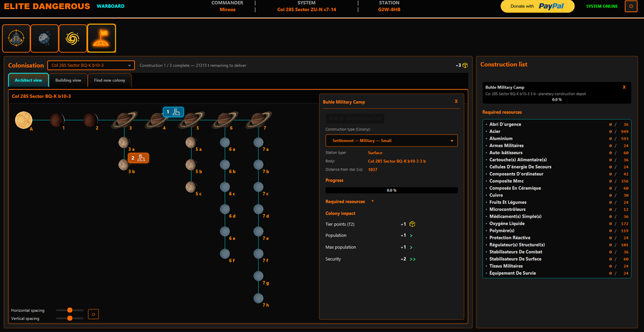The width and height of the screenshot is (644, 332).
Task: Select moon 6 f
Action: tap(224, 254)
